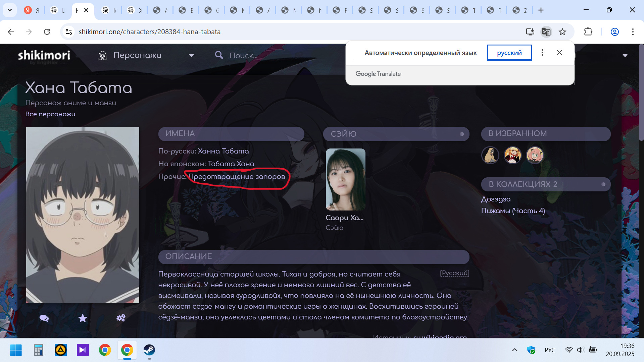Open translate options three-dot menu
Image resolution: width=644 pixels, height=362 pixels.
(542, 53)
